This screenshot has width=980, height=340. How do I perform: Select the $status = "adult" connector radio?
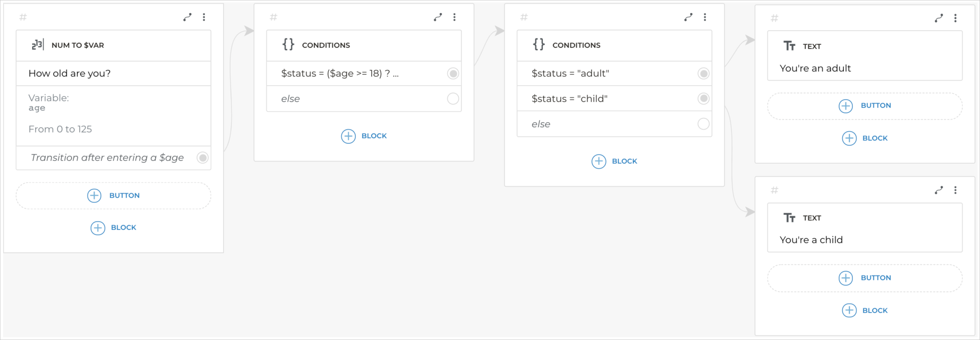point(703,73)
